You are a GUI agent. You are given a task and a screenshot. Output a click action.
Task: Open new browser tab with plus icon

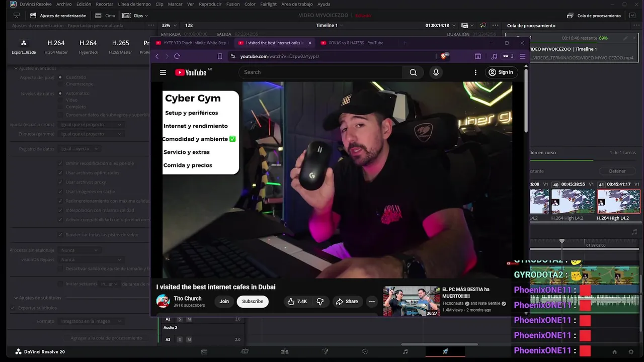(405, 43)
